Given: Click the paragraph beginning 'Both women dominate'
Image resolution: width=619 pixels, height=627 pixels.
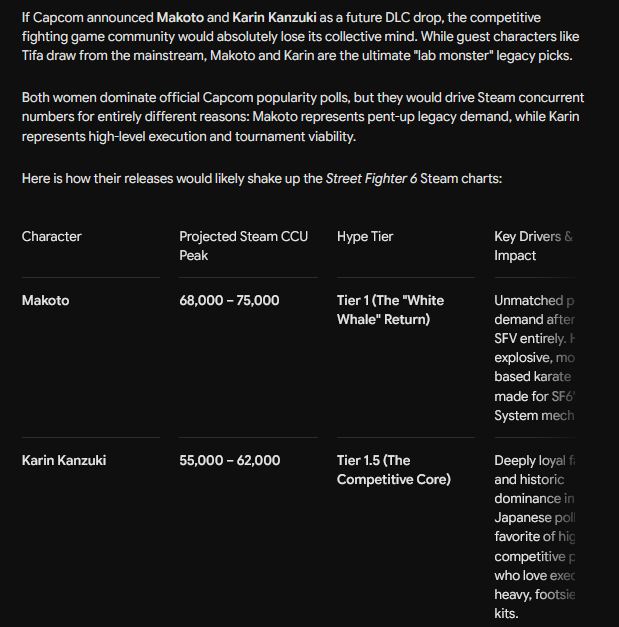Looking at the screenshot, I should pyautogui.click(x=303, y=117).
